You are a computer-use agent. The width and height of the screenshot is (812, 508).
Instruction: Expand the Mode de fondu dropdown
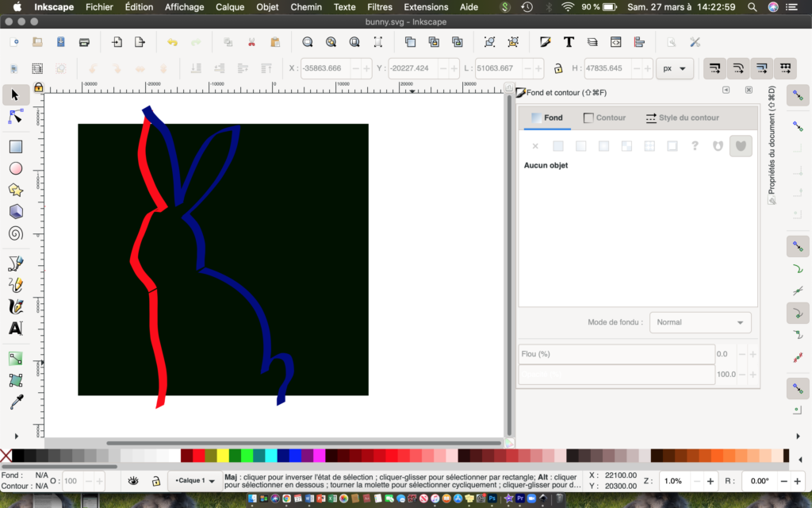699,322
